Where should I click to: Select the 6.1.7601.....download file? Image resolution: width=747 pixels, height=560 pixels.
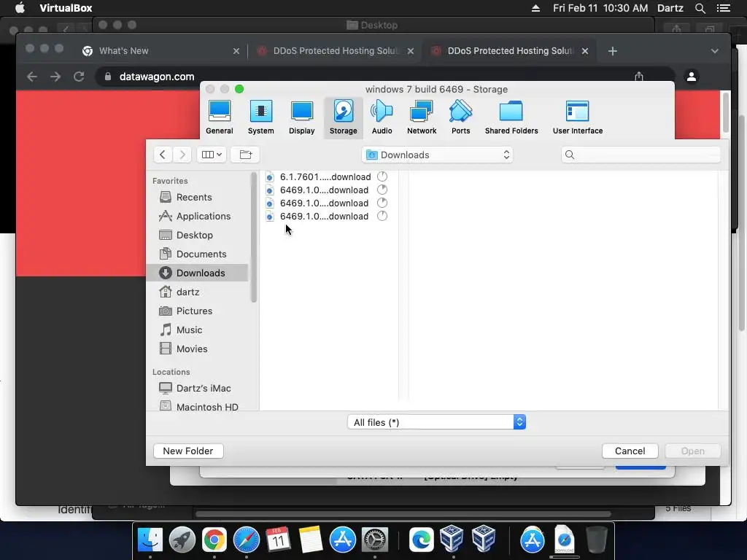click(x=328, y=176)
